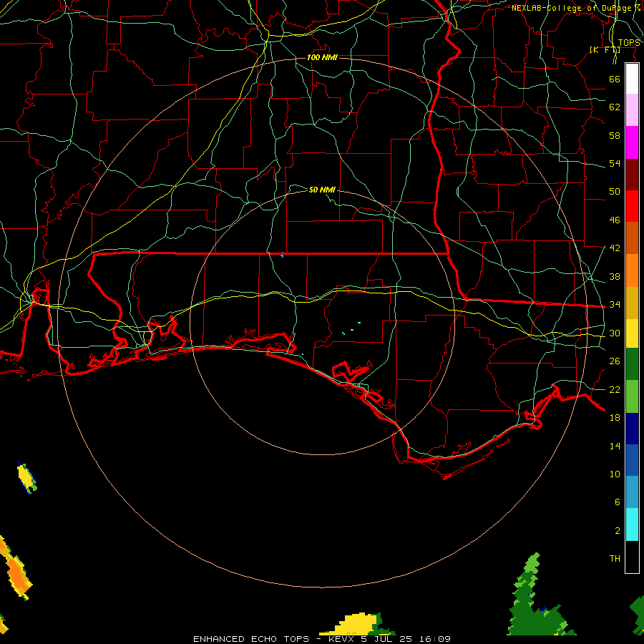The height and width of the screenshot is (644, 644).
Task: Select the 58 scale label
Action: (615, 135)
